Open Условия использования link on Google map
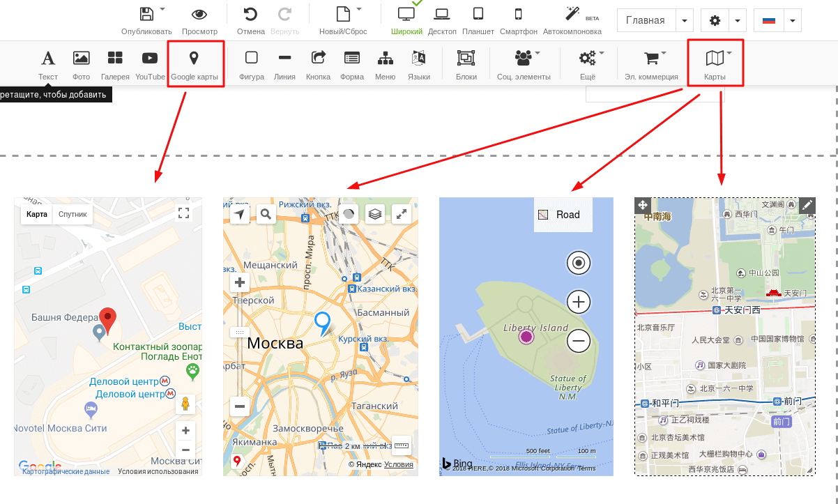 pyautogui.click(x=158, y=471)
